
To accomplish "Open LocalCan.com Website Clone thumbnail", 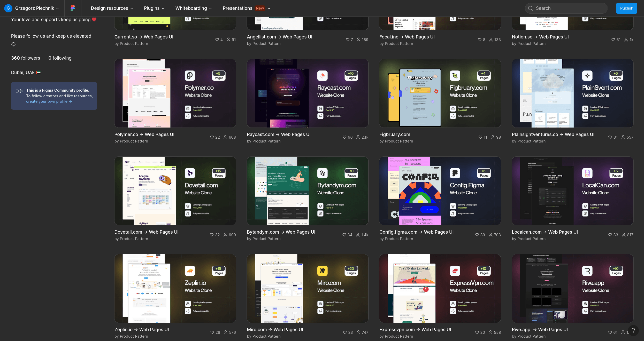I will [573, 191].
